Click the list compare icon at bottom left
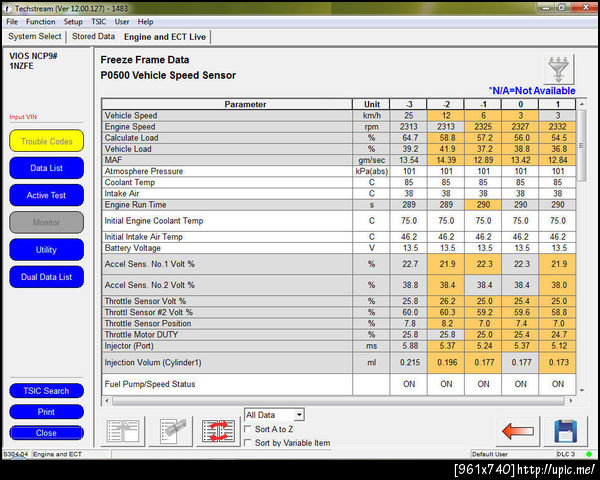The height and width of the screenshot is (480, 600). pyautogui.click(x=123, y=431)
